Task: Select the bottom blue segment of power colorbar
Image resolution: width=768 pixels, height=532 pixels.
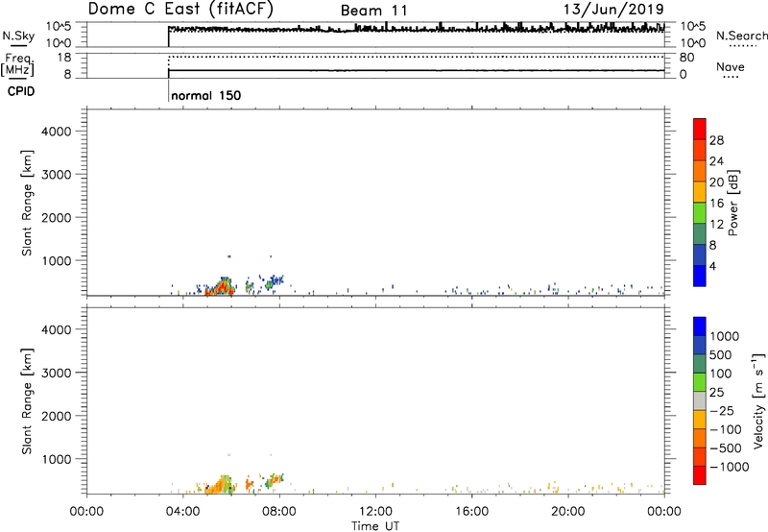Action: [x=700, y=276]
